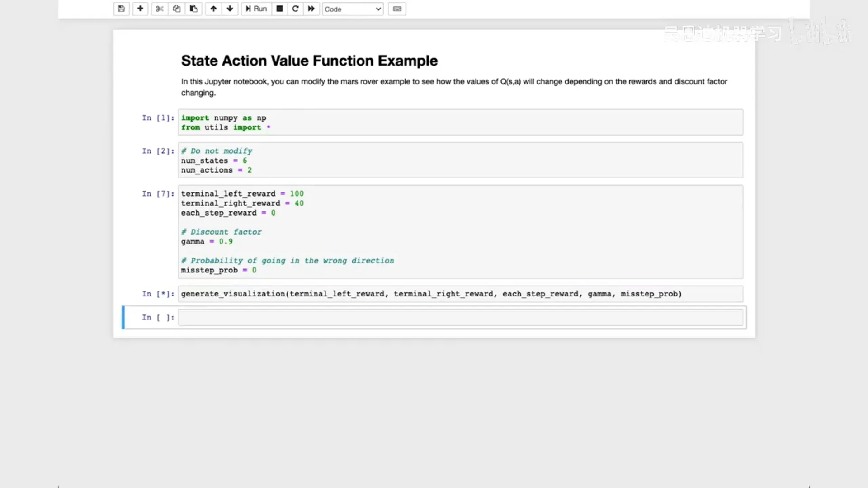Click the State Action Value Function Example heading
The height and width of the screenshot is (488, 868).
coord(309,61)
